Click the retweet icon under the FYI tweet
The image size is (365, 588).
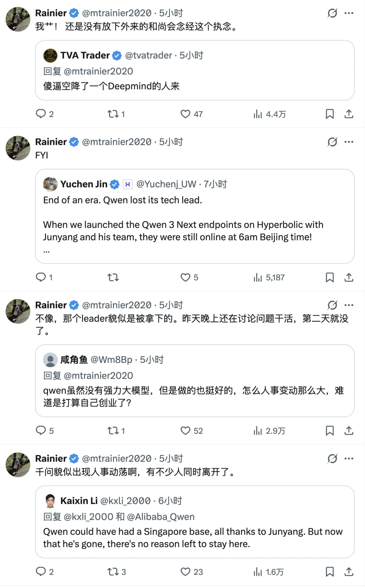point(113,277)
